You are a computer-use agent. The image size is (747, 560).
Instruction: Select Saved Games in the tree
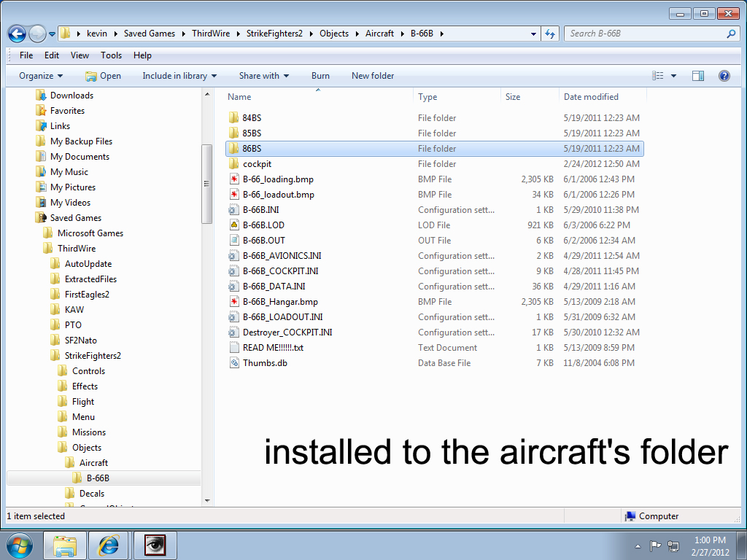76,217
